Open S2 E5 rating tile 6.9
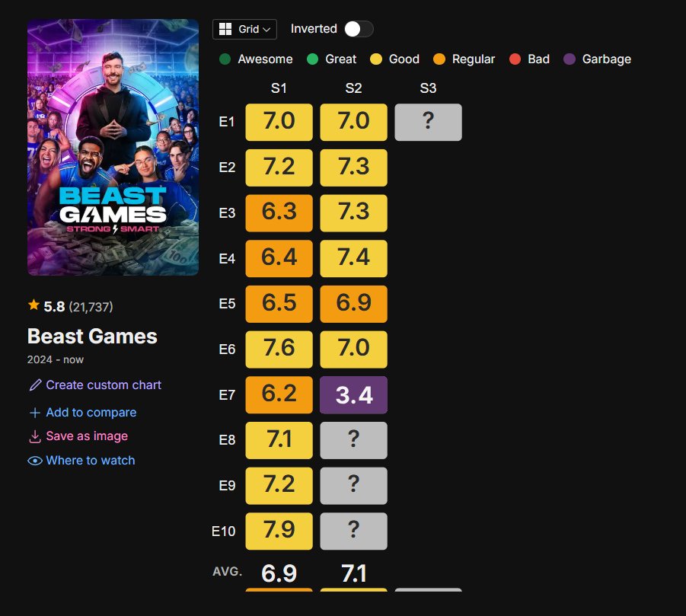 click(x=353, y=304)
